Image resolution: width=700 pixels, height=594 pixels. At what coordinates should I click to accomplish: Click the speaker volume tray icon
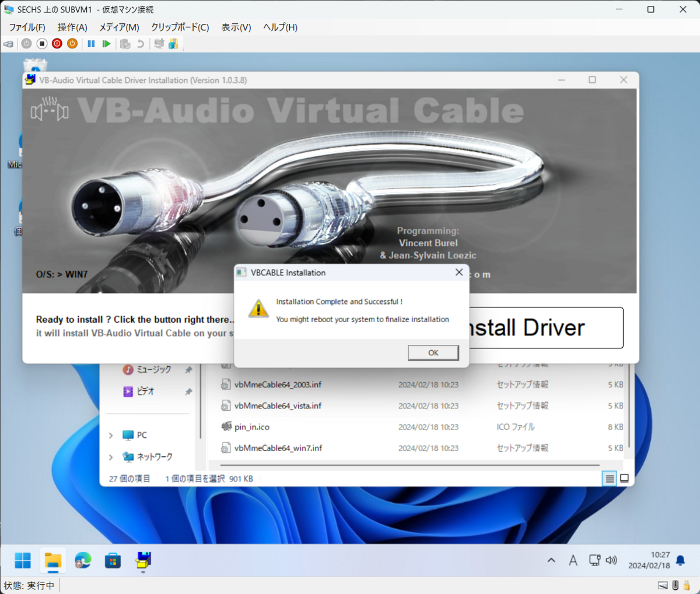[x=611, y=561]
